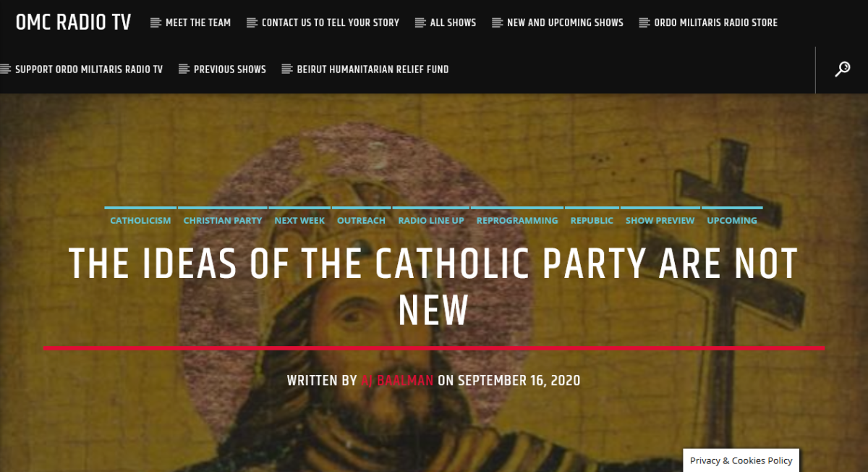868x472 pixels.
Task: Select the Radio Line Up category tag
Action: click(431, 220)
